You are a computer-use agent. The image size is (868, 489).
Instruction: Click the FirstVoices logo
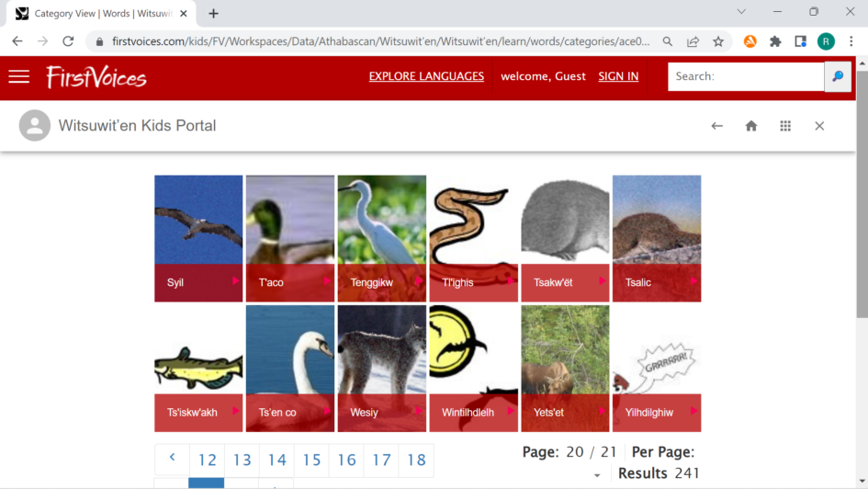(96, 76)
